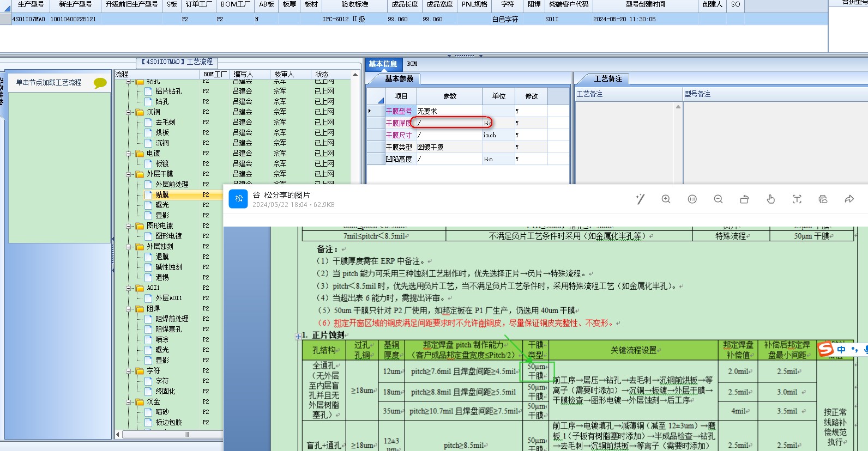Select the 终固化 tree item

pyautogui.click(x=165, y=391)
